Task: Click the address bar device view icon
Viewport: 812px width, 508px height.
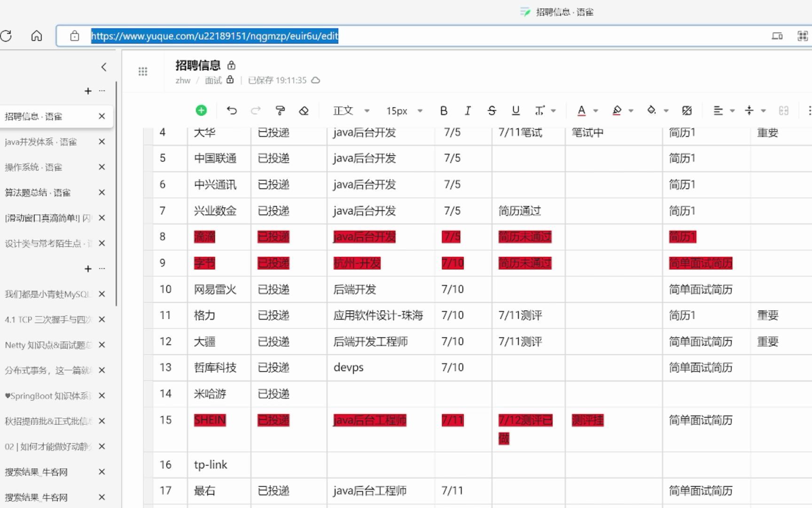Action: coord(777,36)
